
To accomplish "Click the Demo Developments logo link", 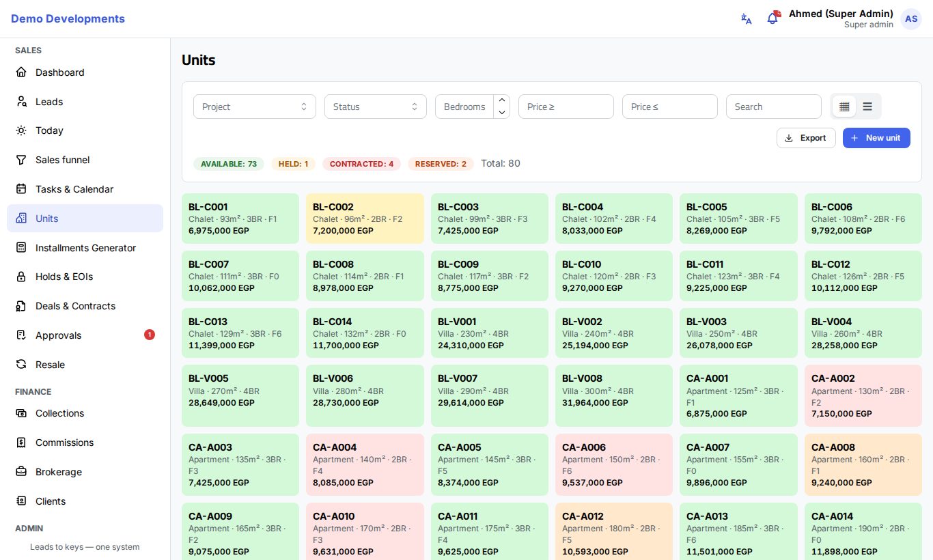I will [68, 19].
